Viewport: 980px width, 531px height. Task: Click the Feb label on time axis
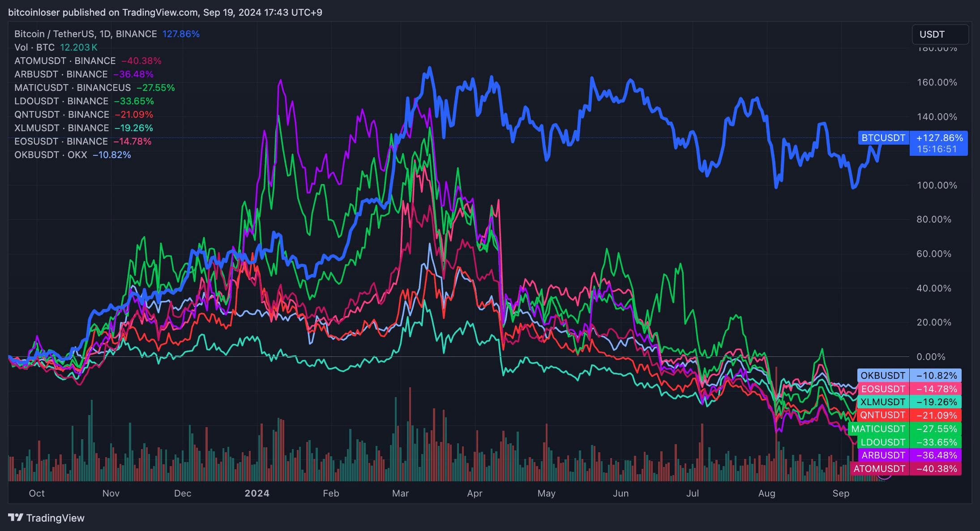tap(331, 493)
